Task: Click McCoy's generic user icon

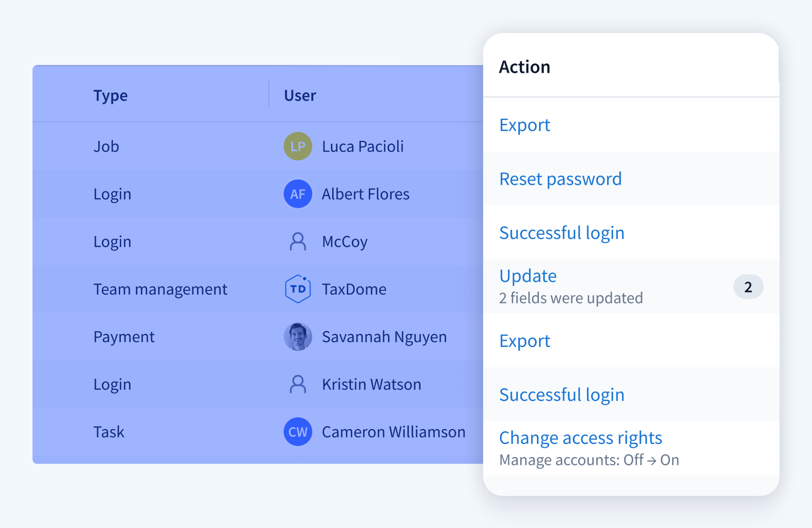Action: [x=298, y=242]
